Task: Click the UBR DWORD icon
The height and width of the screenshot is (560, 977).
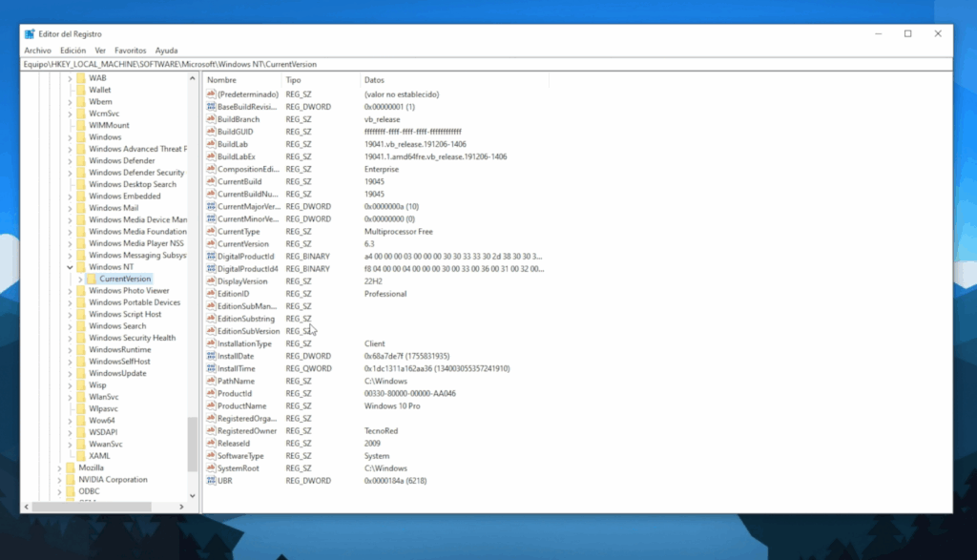Action: pos(211,480)
